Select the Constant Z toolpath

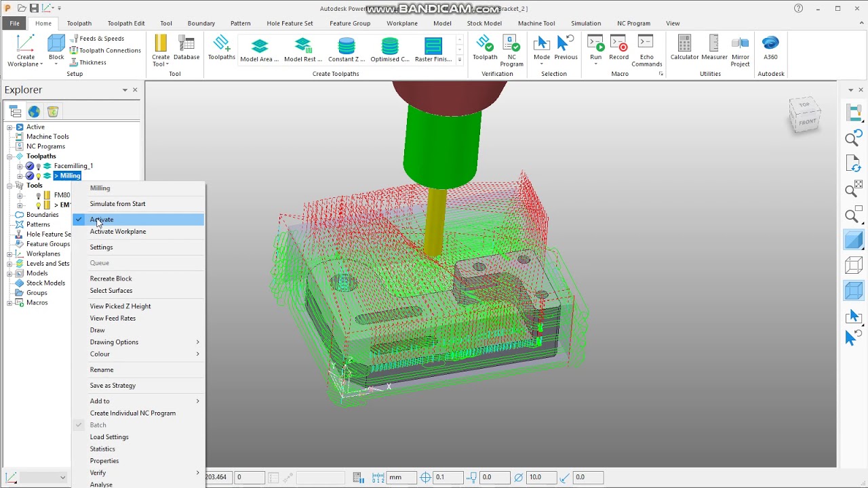pos(347,49)
